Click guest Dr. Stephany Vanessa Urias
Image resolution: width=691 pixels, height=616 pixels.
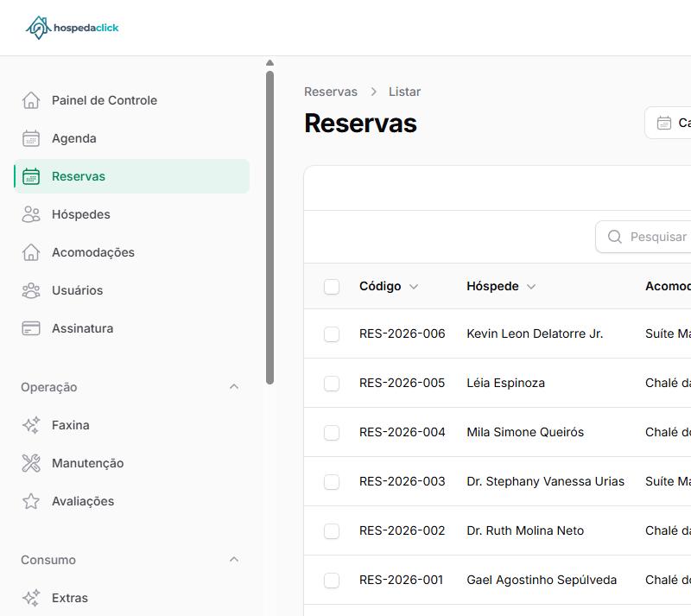pos(546,481)
